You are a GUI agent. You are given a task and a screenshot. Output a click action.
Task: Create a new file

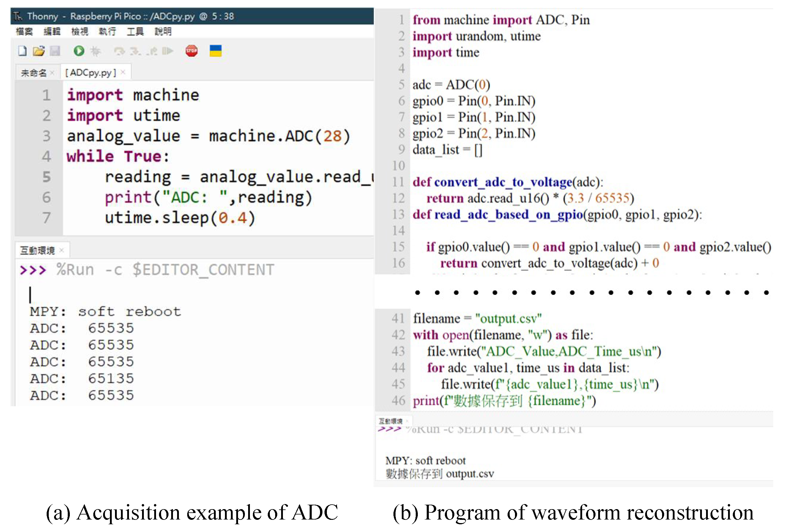[x=23, y=51]
